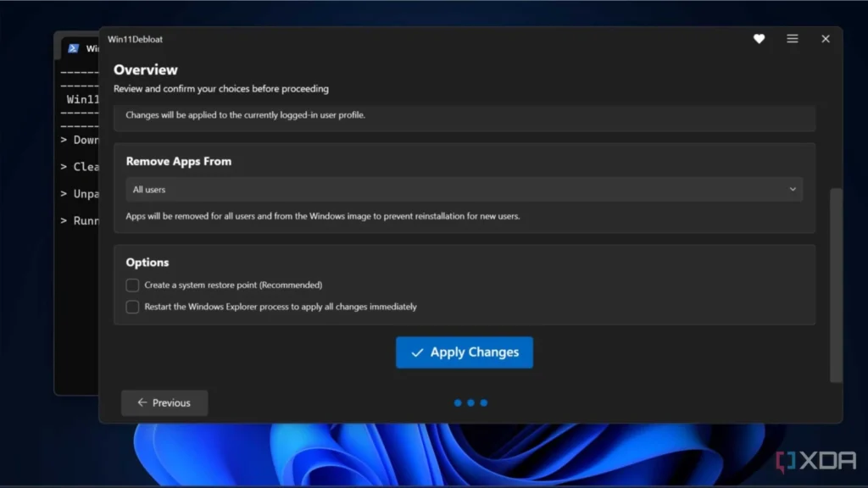Select the last page indicator dot
This screenshot has width=868, height=488.
pyautogui.click(x=484, y=402)
